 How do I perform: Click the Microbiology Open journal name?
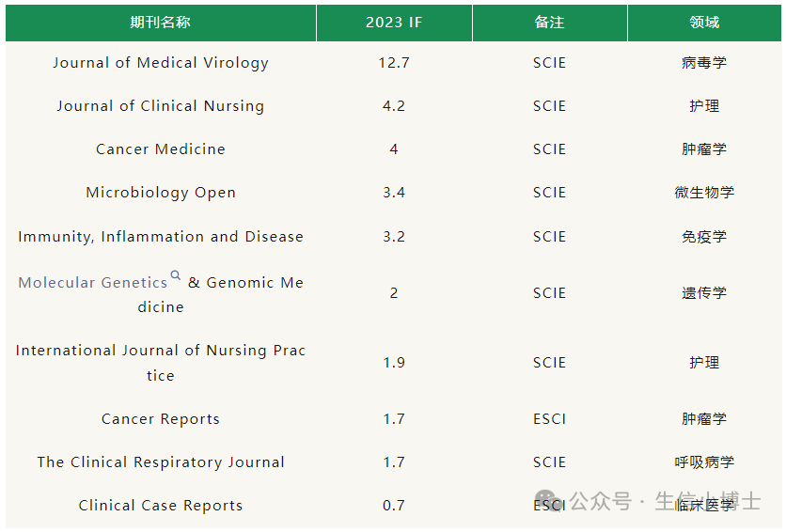point(161,193)
